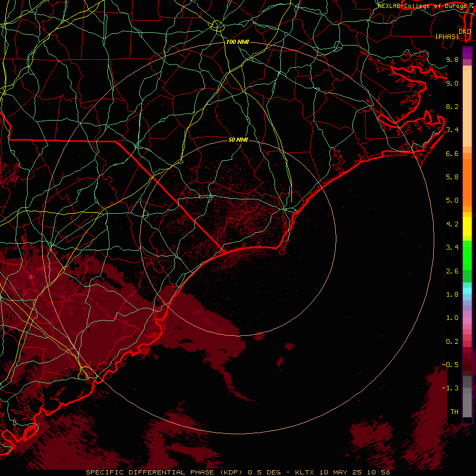Click the 8.2 scale value
This screenshot has height=476, width=476.
[x=452, y=106]
